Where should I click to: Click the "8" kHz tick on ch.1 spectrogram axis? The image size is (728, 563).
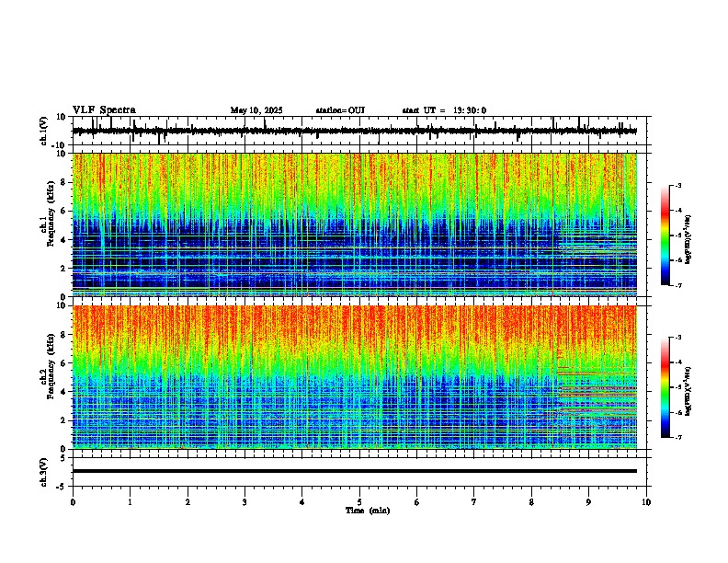[x=64, y=182]
